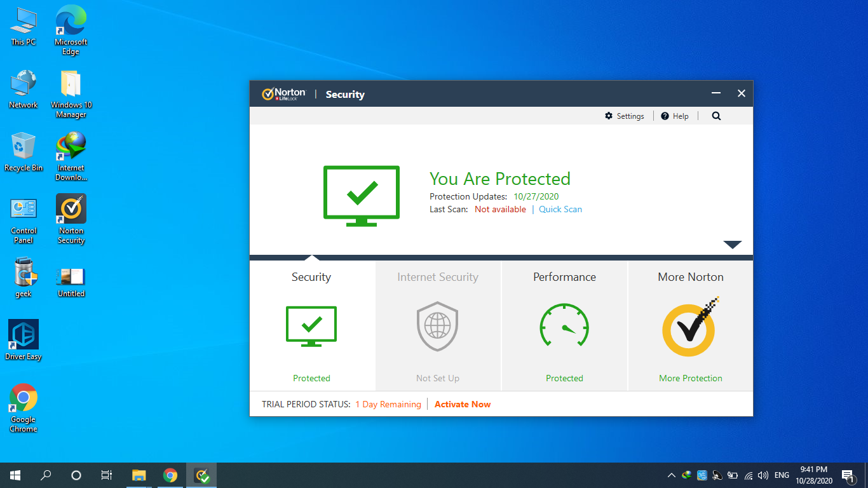The image size is (868, 488).
Task: Click the Security tile's green monitor icon
Action: [x=311, y=326]
